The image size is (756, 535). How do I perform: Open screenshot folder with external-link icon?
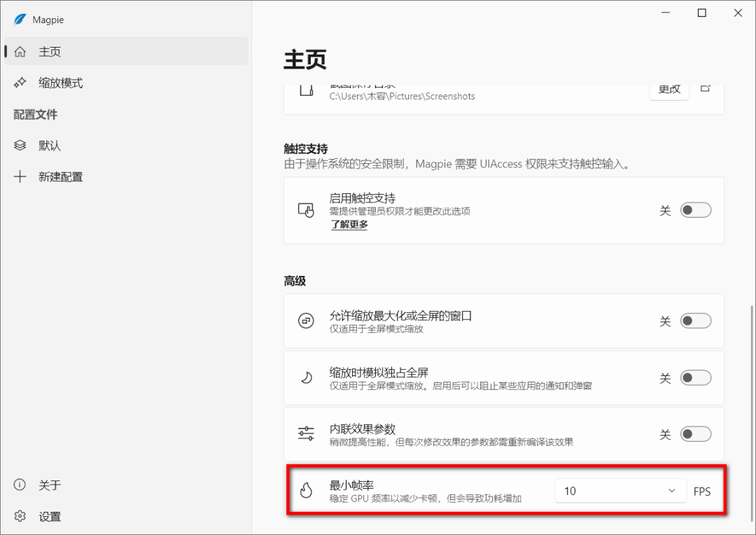(706, 89)
